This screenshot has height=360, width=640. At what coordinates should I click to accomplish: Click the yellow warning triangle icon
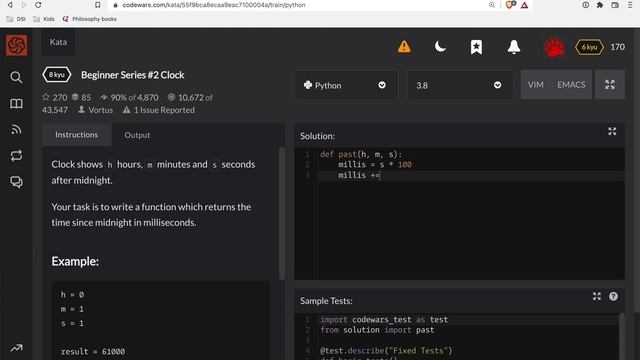pos(404,47)
